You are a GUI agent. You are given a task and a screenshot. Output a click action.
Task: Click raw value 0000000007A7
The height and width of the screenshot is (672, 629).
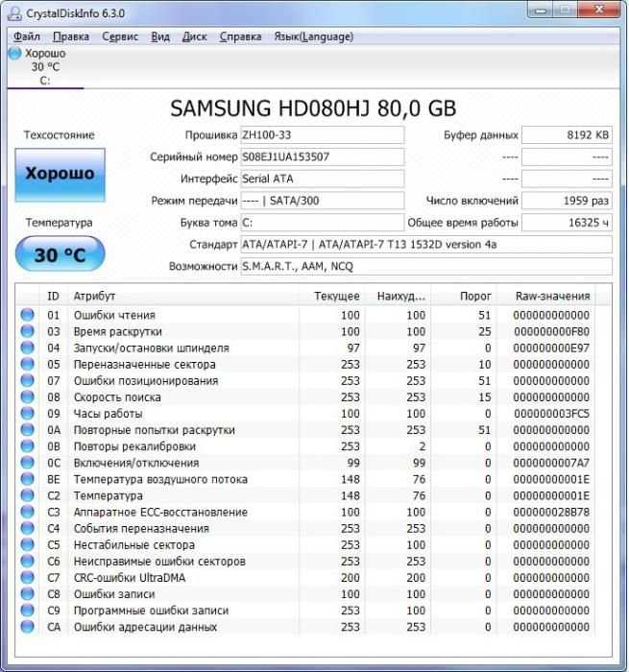click(551, 464)
